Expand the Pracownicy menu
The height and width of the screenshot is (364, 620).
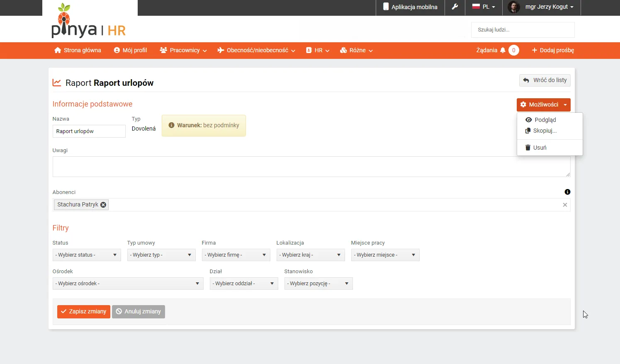183,50
